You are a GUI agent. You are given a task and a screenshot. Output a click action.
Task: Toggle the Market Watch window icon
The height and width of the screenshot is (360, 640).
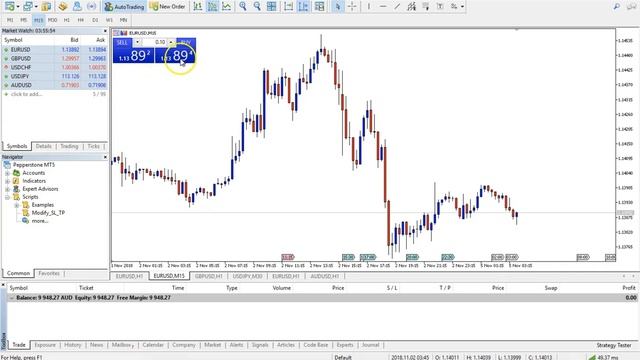[x=47, y=7]
